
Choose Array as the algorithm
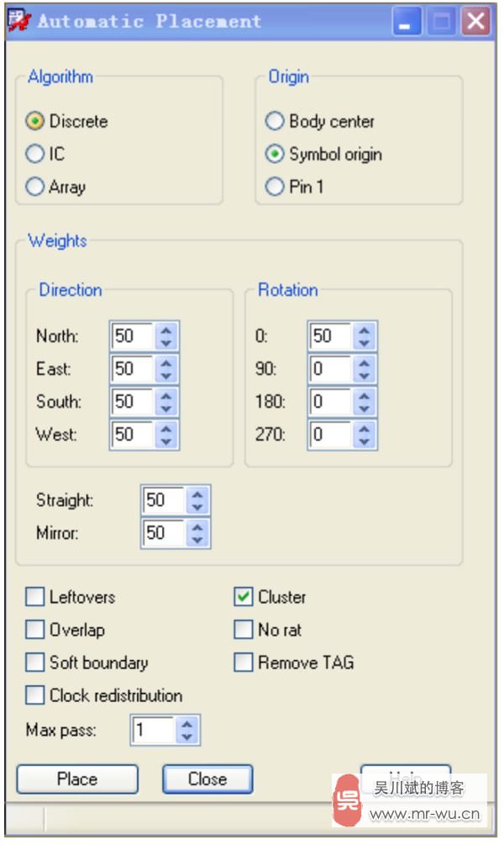click(x=35, y=187)
